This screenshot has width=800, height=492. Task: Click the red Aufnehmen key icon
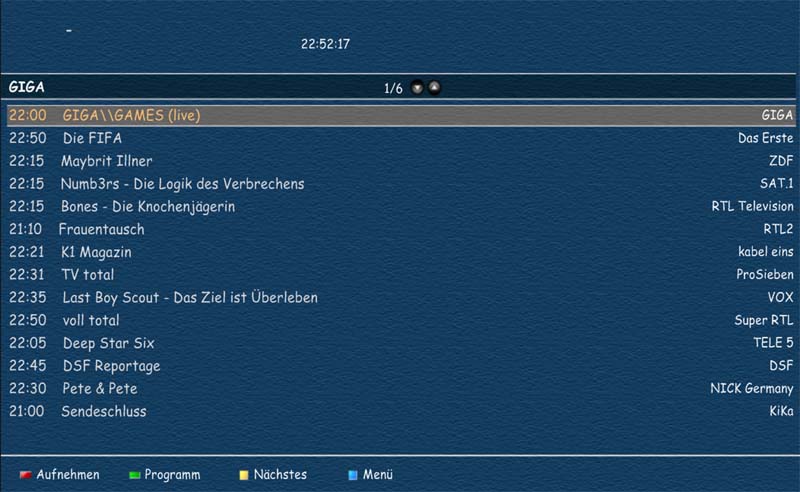pos(26,475)
